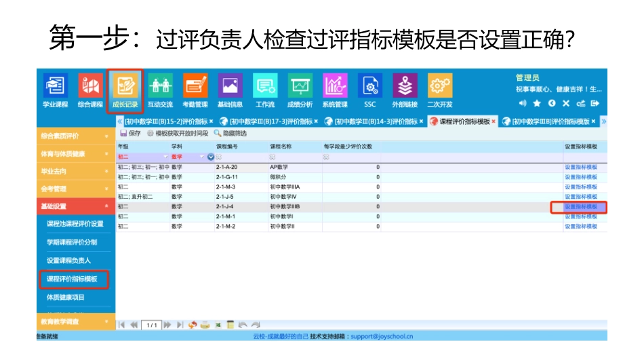Click 设置指标模板 link for AP数学
This screenshot has height=363, width=644.
(581, 167)
